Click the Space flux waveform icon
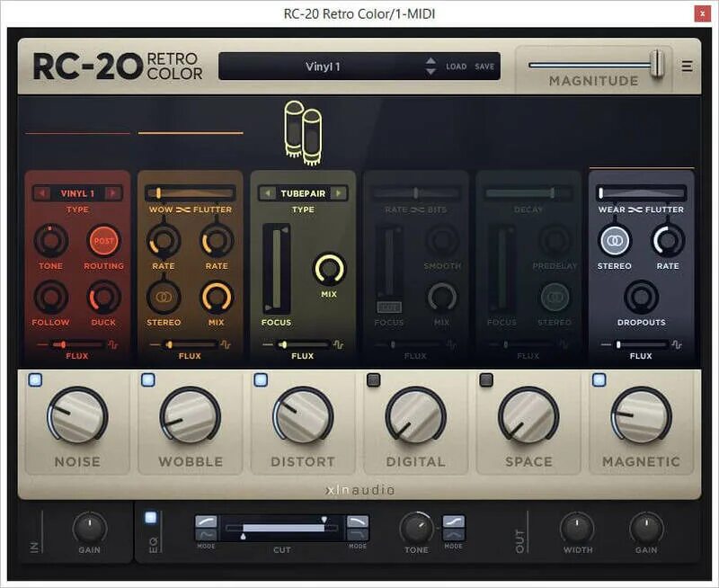Viewport: 719px width, 588px height. 564,344
